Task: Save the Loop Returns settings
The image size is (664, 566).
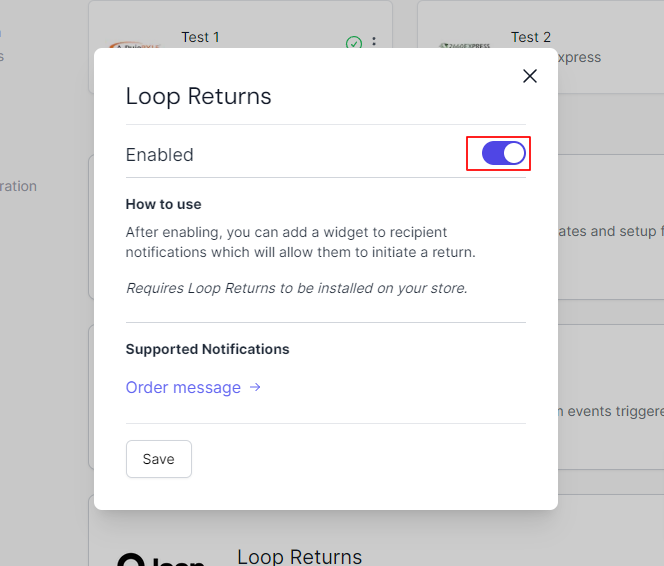Action: coord(159,459)
